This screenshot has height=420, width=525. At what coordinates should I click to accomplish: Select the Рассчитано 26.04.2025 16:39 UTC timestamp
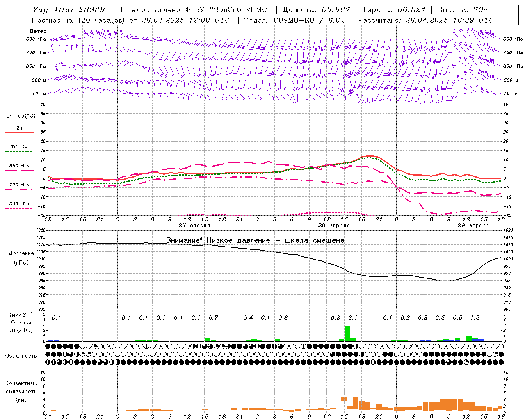pos(426,20)
